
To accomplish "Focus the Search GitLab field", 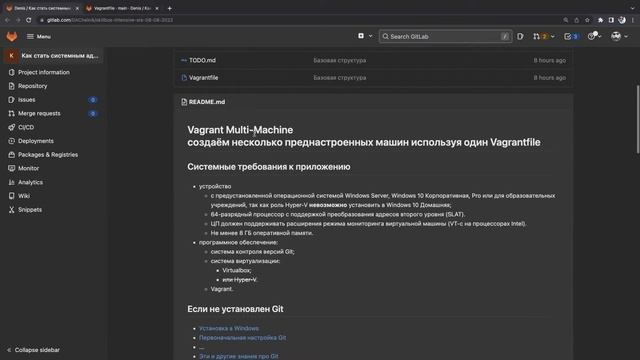I will coord(445,36).
